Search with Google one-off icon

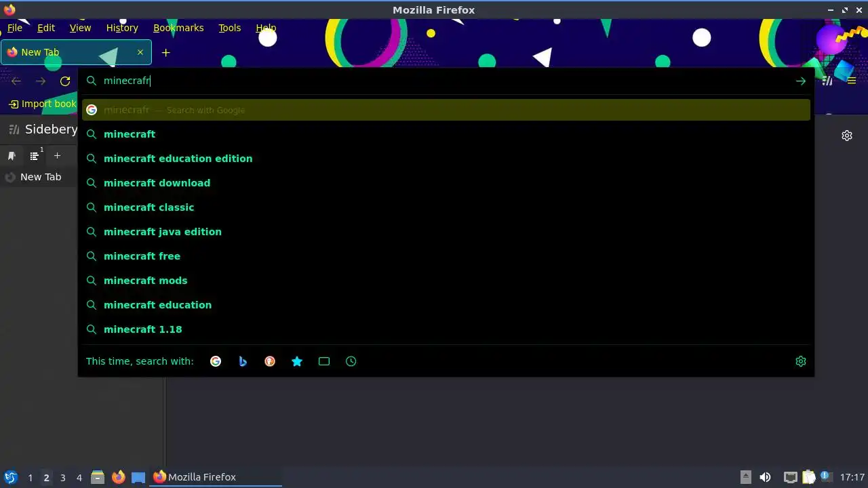coord(216,361)
